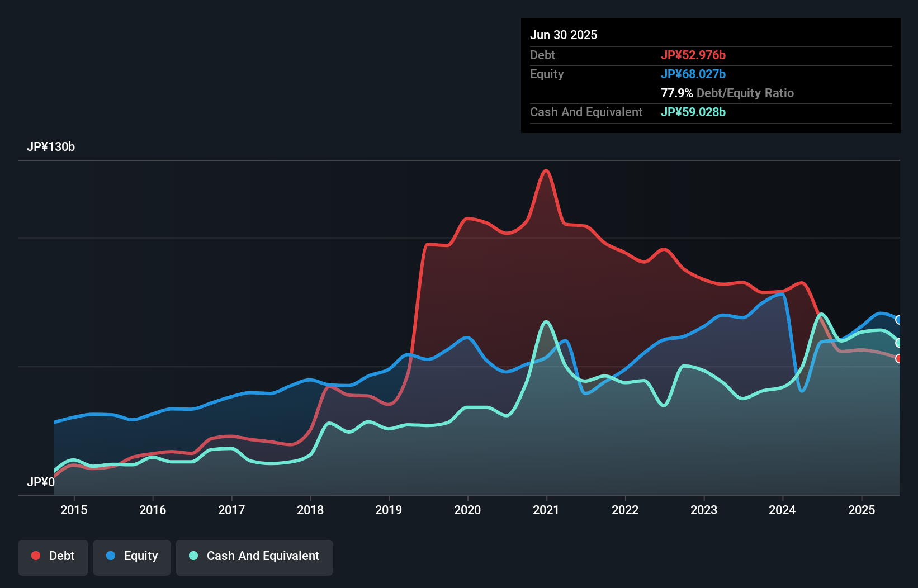Select the 2025 label on the x-axis
Viewport: 918px width, 588px height.
pos(862,510)
